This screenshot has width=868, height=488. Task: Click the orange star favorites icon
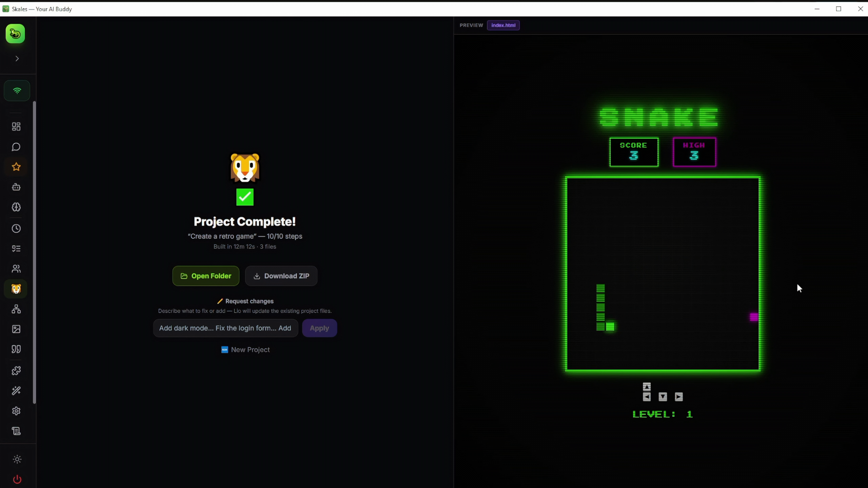(x=16, y=167)
